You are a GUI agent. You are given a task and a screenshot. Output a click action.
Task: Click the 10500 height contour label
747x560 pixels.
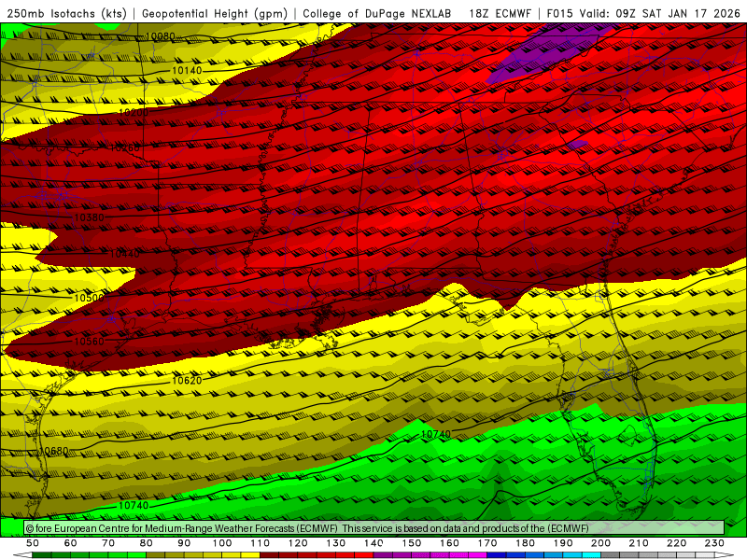tap(89, 298)
